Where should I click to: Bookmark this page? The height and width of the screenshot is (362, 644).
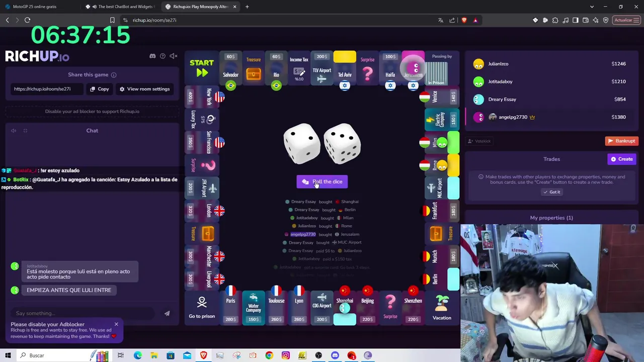[x=112, y=20]
